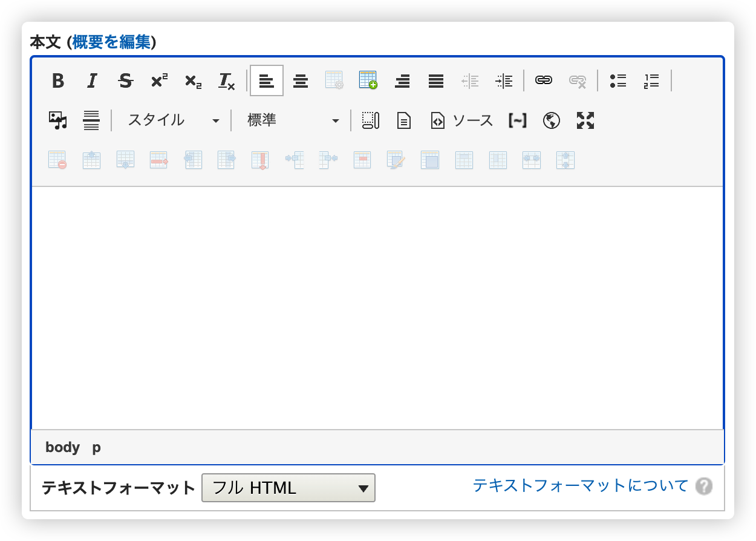Apply strikethrough to text
Image resolution: width=756 pixels, height=541 pixels.
(x=125, y=80)
